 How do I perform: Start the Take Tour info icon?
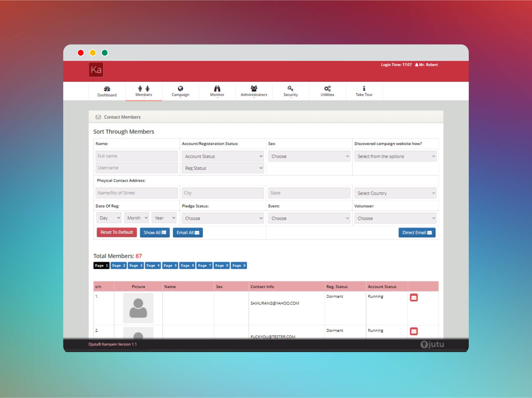(364, 88)
